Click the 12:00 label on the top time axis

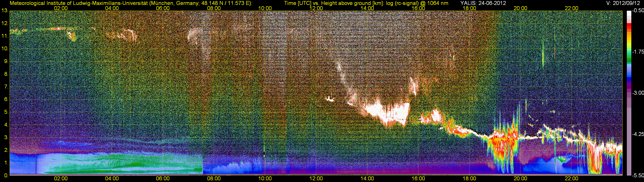316,8
